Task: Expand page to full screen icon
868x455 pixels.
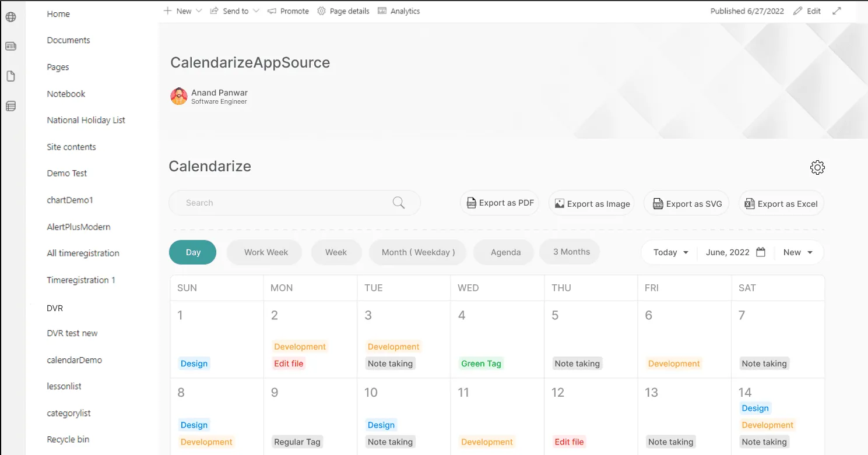Action: pos(837,11)
